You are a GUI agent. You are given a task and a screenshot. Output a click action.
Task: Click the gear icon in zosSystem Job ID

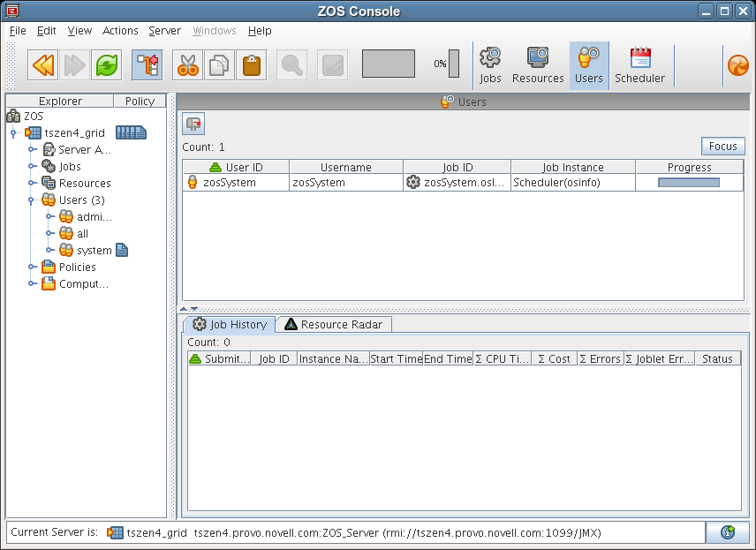pyautogui.click(x=413, y=182)
